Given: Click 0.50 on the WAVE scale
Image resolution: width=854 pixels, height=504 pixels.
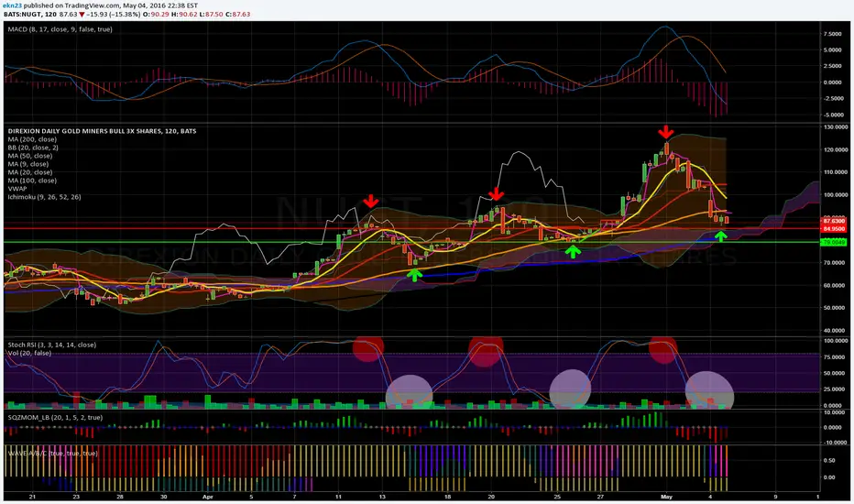Looking at the screenshot, I should tap(829, 460).
